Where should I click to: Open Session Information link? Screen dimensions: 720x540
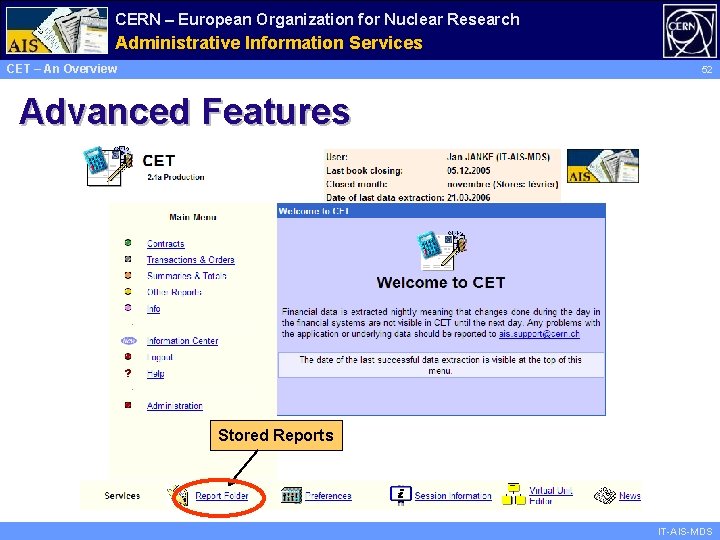(453, 496)
